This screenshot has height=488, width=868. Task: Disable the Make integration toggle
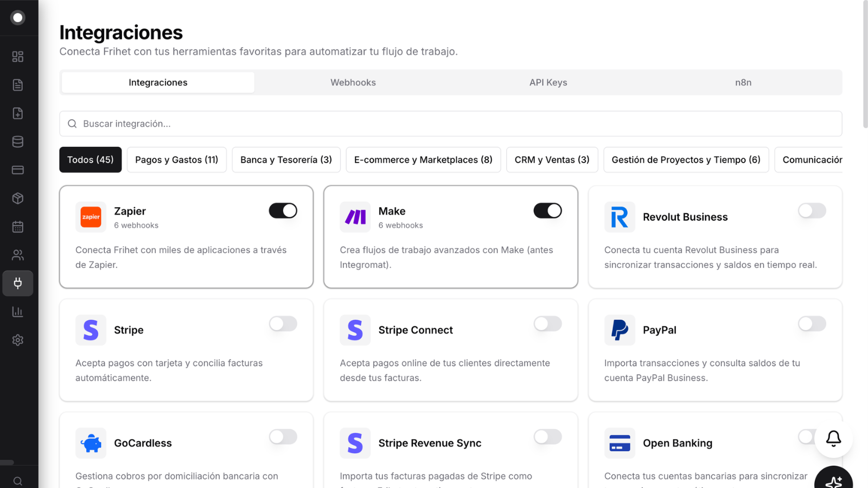click(547, 210)
